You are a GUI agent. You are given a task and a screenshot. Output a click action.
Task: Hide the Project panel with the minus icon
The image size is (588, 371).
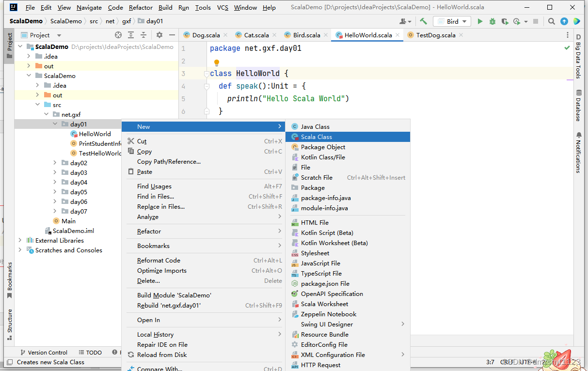(x=172, y=35)
